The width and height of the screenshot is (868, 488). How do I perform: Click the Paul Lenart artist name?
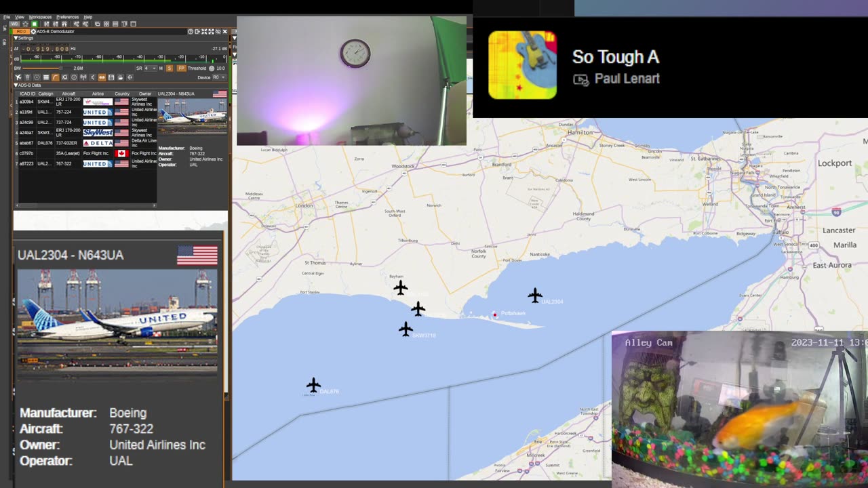click(627, 79)
